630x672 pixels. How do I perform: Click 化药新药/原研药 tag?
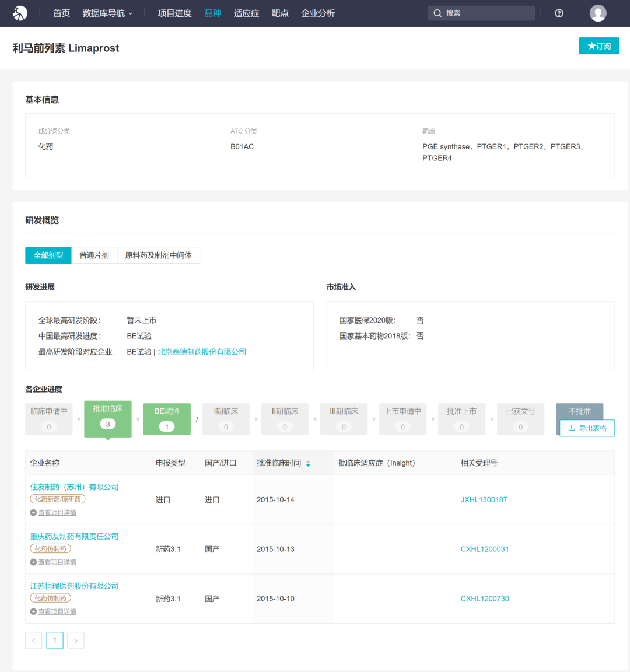click(x=58, y=499)
